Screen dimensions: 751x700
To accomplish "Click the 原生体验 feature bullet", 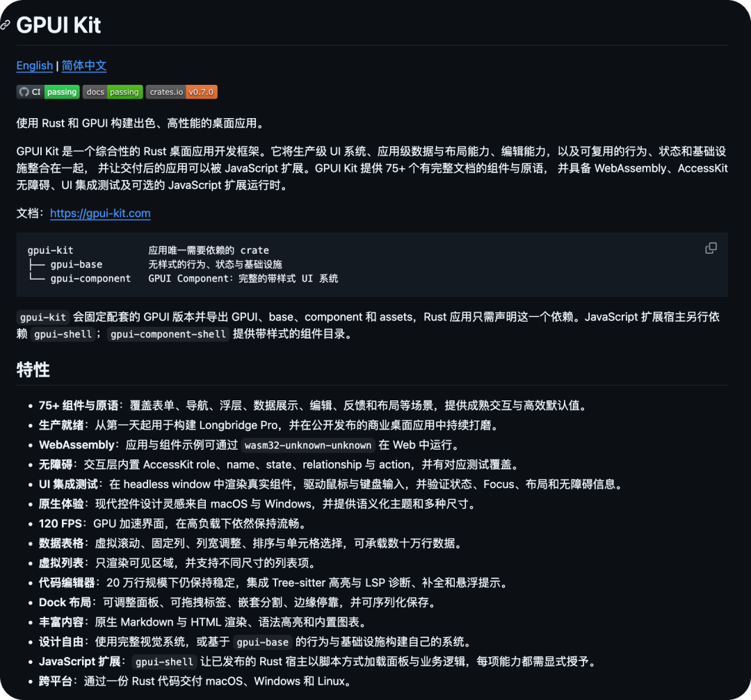I will coord(258,504).
